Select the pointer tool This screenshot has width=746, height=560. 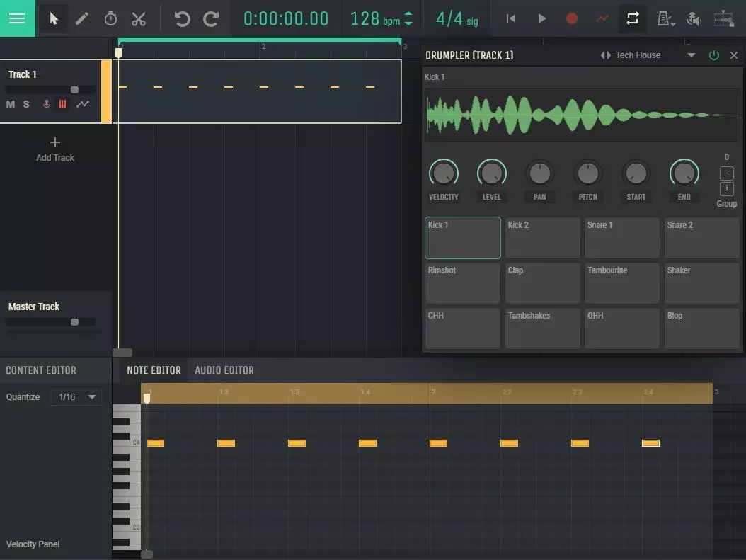pos(53,18)
